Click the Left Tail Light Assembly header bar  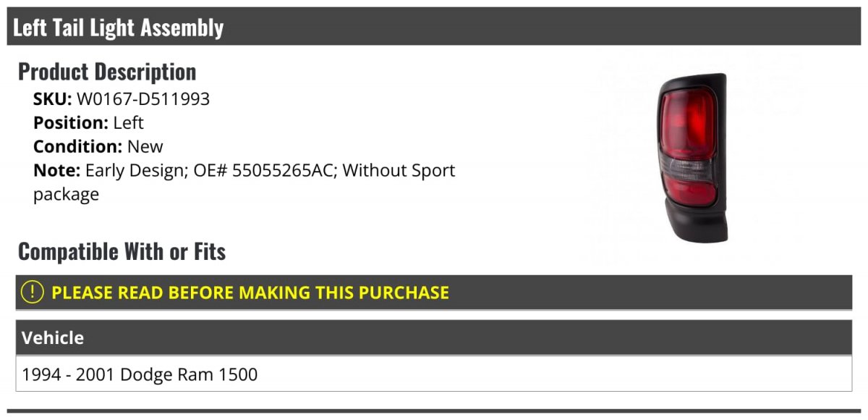coord(434,27)
